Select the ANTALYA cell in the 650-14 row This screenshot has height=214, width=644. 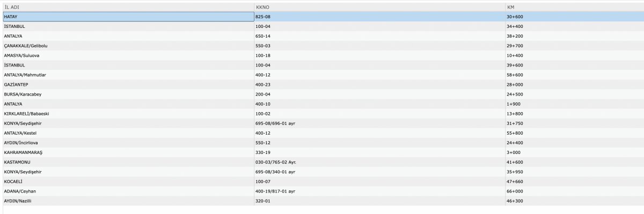coord(128,36)
